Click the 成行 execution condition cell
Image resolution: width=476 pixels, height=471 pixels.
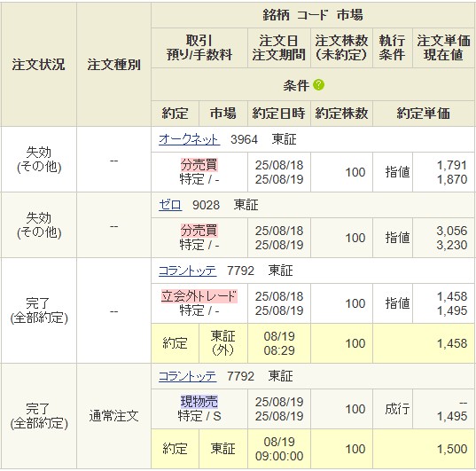397,409
